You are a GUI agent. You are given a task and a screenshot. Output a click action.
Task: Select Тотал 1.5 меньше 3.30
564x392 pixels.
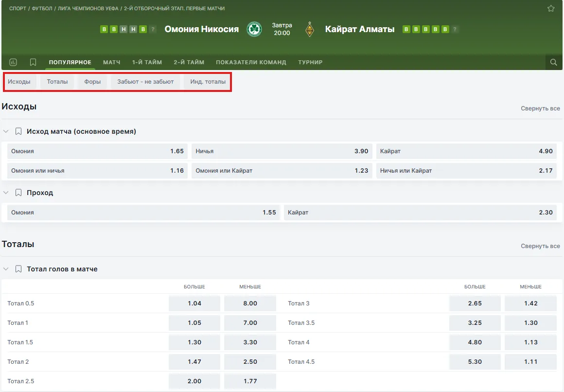[250, 342]
